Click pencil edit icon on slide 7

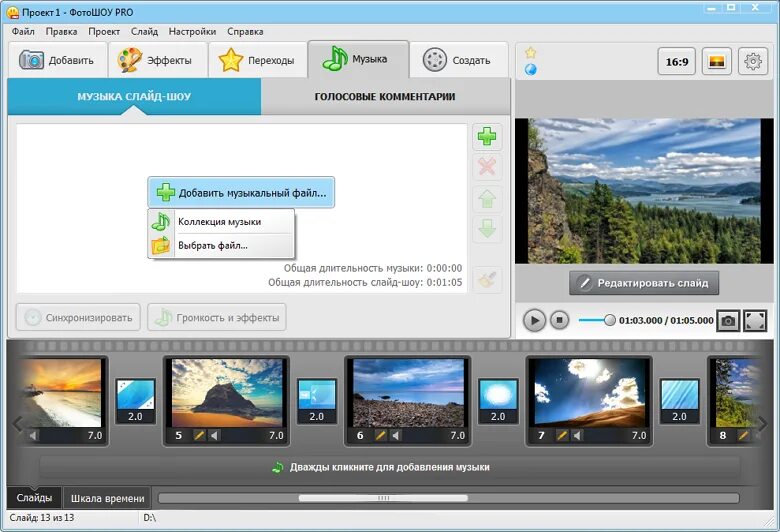click(x=562, y=436)
